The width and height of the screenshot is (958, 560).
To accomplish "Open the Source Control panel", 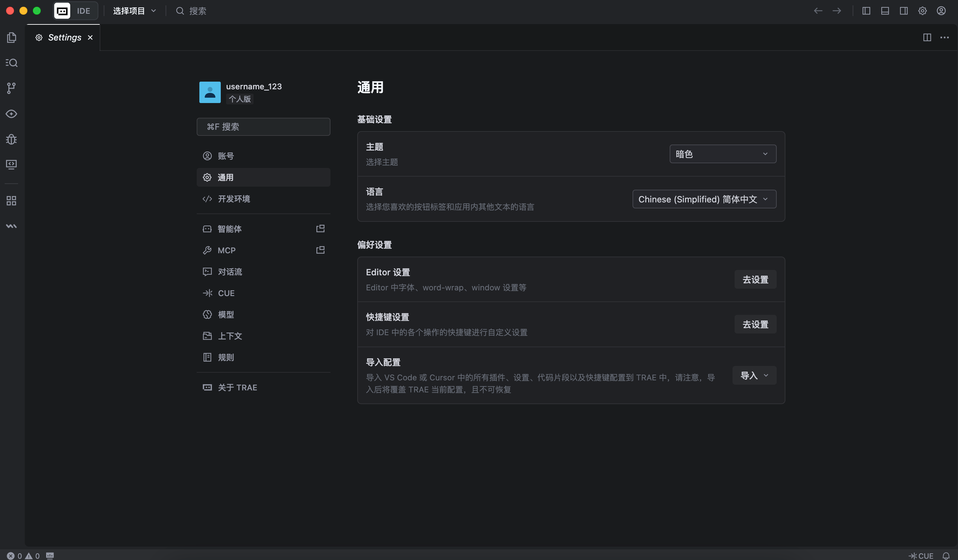I will [11, 88].
